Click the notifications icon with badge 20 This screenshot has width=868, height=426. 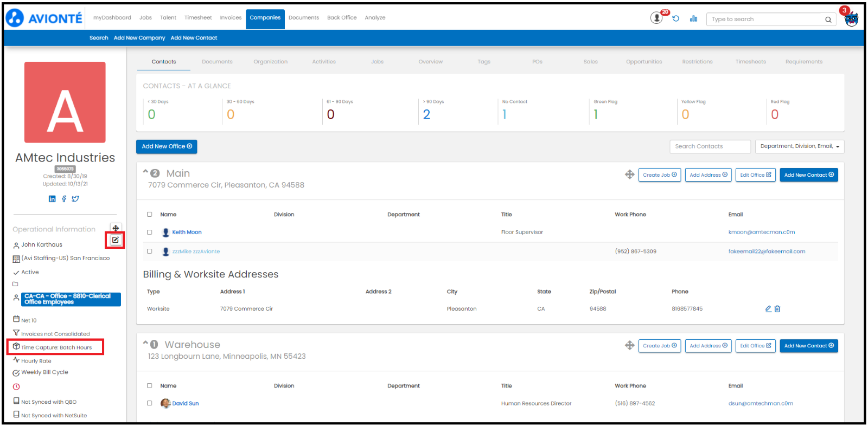657,18
